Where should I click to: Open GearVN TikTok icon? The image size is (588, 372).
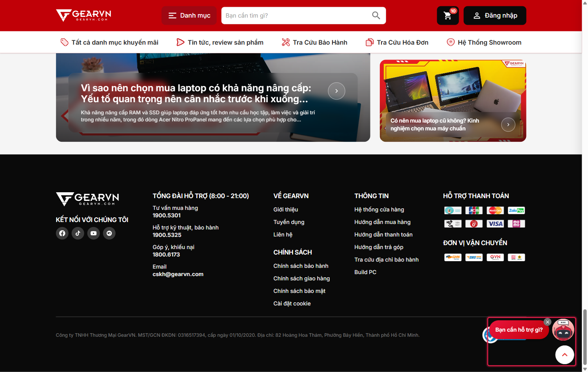point(78,233)
